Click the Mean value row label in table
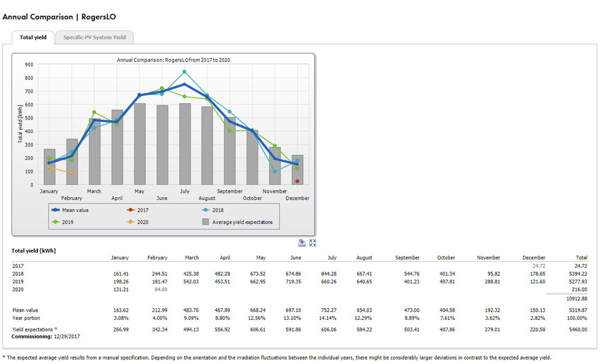 click(x=27, y=310)
